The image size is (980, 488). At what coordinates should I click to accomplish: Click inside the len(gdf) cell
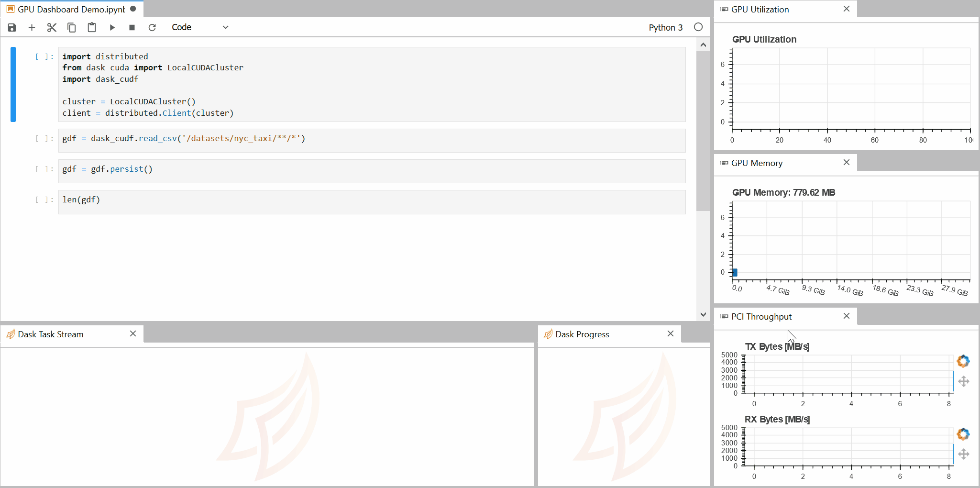pos(372,202)
